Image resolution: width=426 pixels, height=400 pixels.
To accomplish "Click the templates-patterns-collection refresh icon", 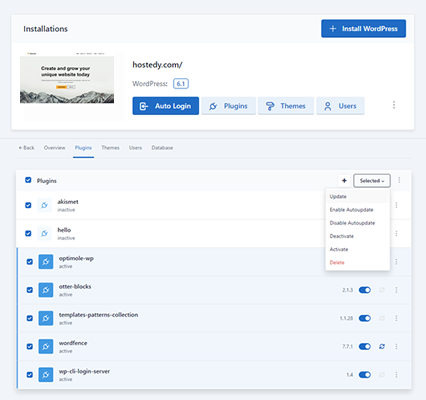I will click(382, 318).
